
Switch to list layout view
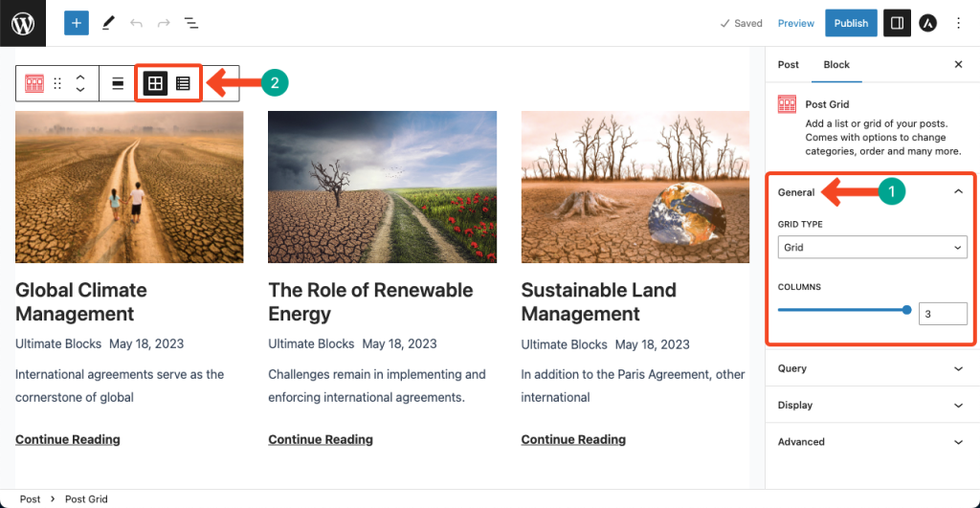pos(183,84)
